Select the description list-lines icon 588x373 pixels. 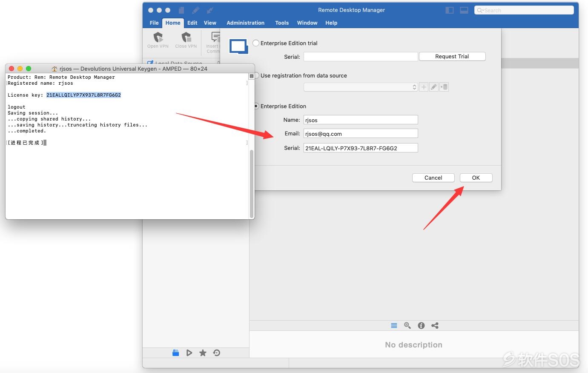[394, 325]
